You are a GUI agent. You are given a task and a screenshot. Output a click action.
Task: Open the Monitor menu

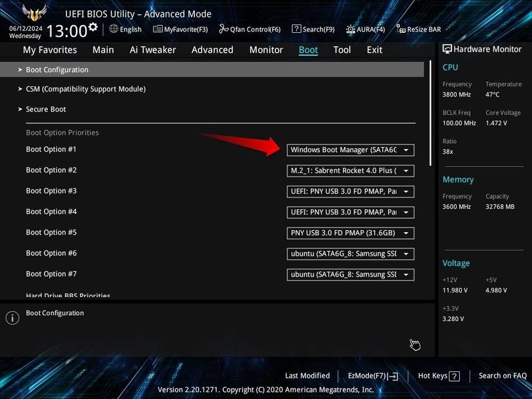click(266, 50)
